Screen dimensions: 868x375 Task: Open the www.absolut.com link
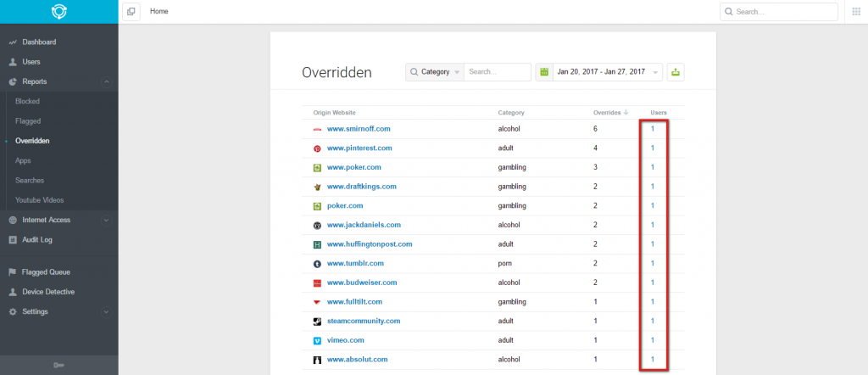(x=357, y=360)
